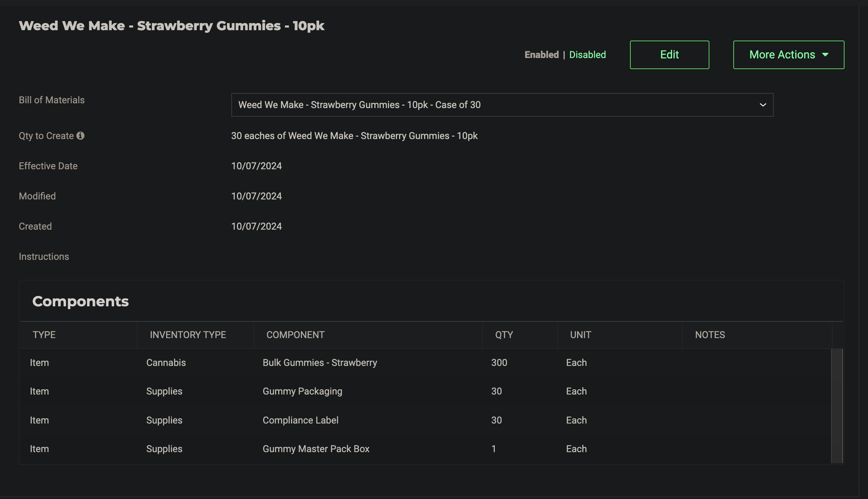Image resolution: width=868 pixels, height=499 pixels.
Task: Select the Gummy Master Pack Box component
Action: 316,449
